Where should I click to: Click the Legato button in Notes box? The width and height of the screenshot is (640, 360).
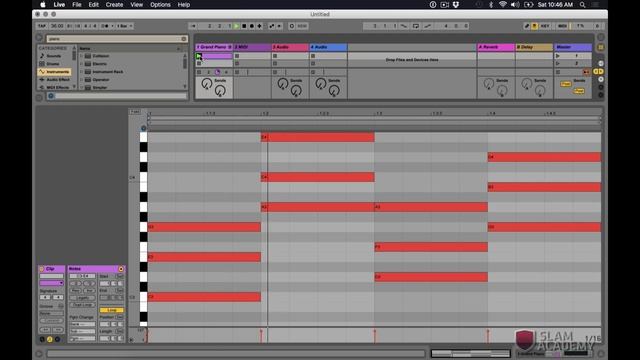[x=83, y=298]
